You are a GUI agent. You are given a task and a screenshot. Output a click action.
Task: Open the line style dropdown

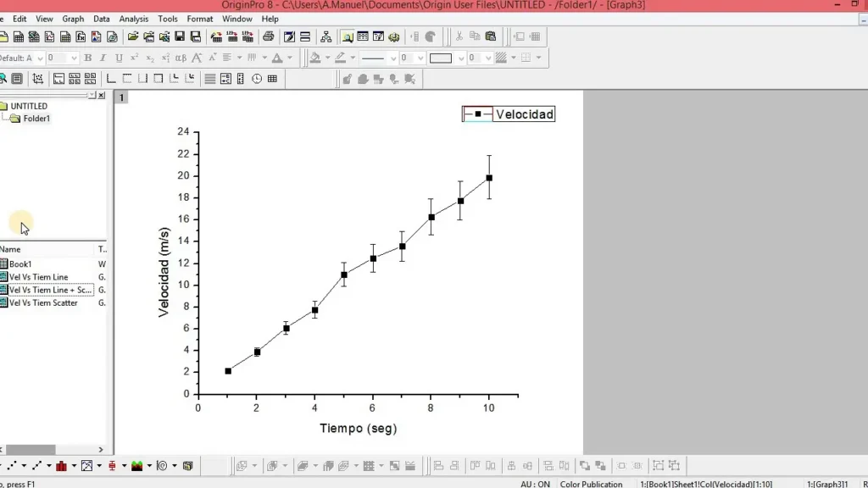[392, 58]
